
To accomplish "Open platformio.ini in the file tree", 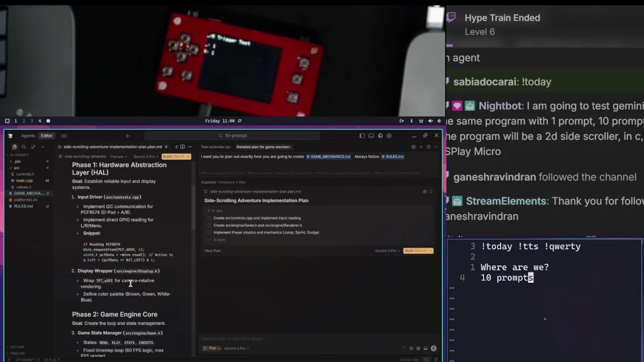I will click(x=25, y=200).
